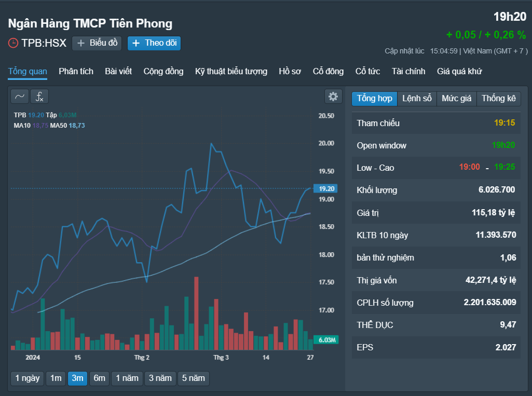Click the Cao value 19:25 in green
This screenshot has height=396, width=532.
(504, 167)
